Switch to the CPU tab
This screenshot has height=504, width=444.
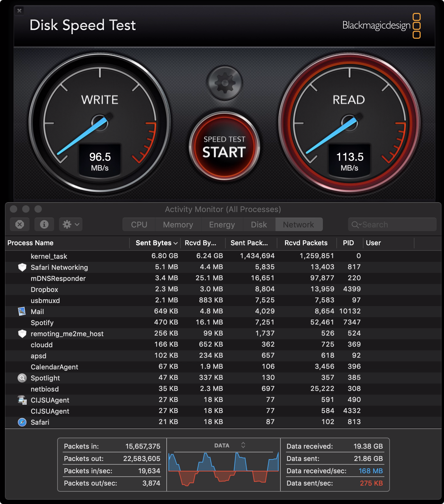[x=139, y=225]
